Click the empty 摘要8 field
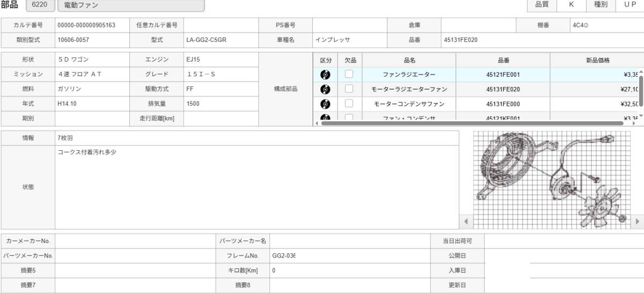 click(x=350, y=285)
